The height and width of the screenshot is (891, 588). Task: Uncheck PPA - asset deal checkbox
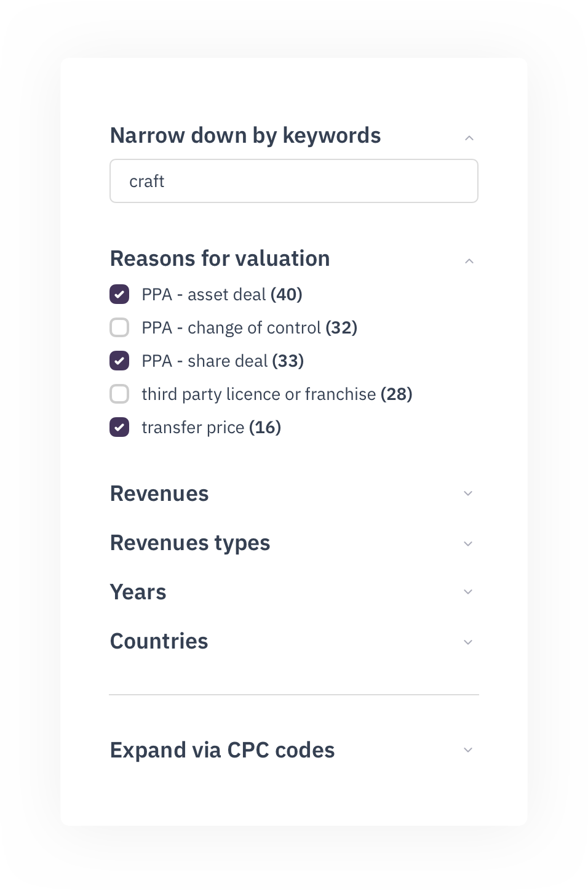point(119,294)
